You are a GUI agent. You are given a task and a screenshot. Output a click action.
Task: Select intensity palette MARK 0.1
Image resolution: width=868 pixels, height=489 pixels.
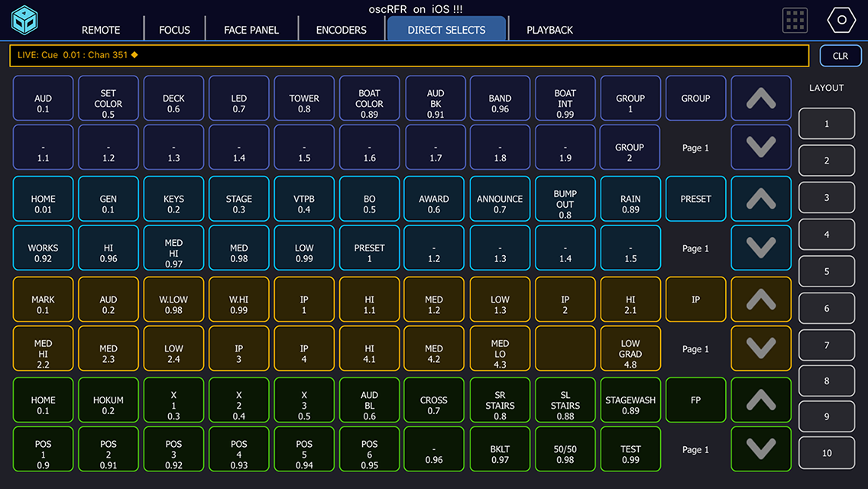click(44, 300)
